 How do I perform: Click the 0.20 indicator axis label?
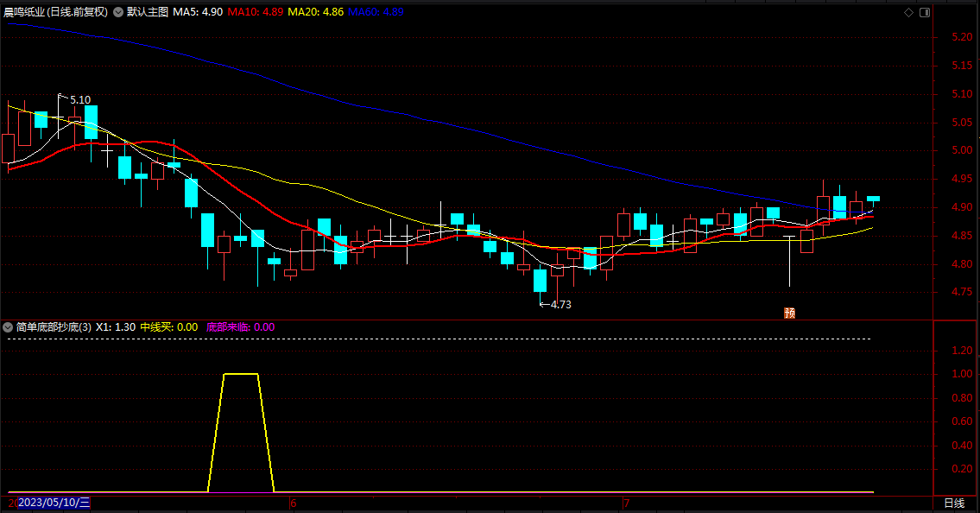(x=962, y=469)
